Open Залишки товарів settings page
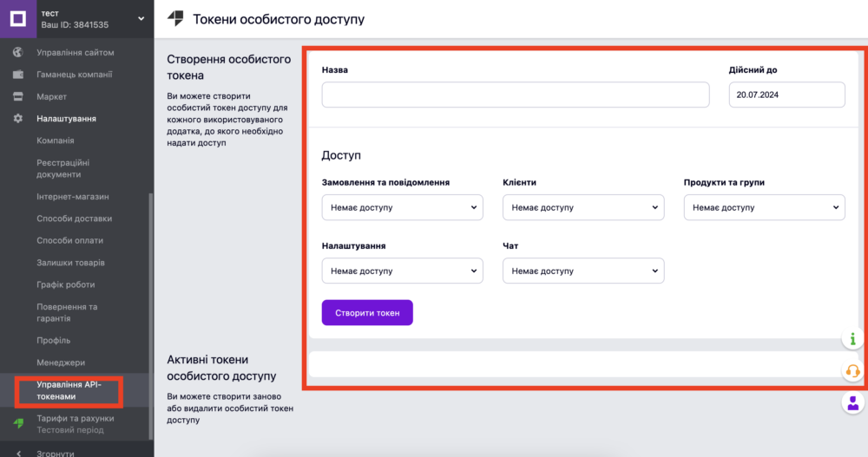This screenshot has height=457, width=868. (x=70, y=263)
